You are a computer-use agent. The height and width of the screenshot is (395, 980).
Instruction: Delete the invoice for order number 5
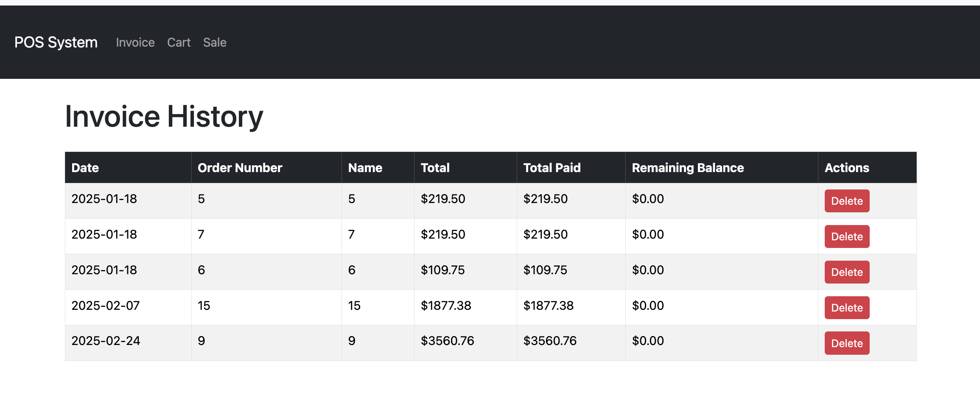click(x=847, y=201)
